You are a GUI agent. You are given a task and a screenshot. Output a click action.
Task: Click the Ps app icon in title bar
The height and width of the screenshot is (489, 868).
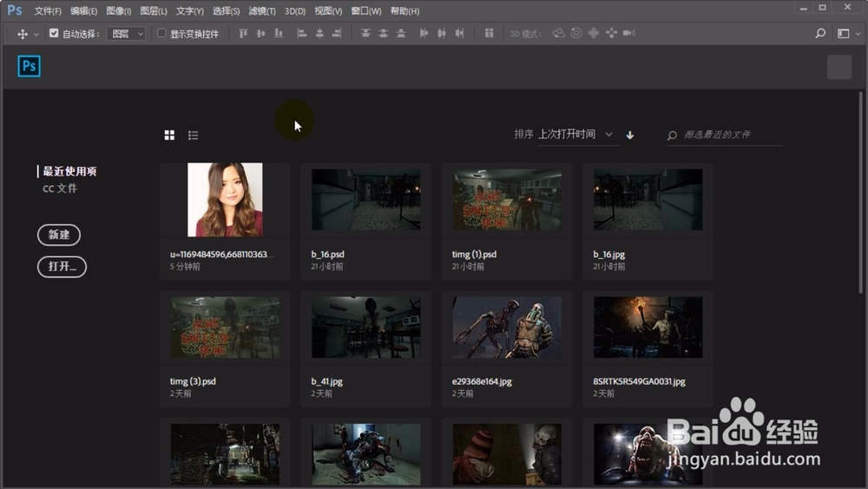(x=15, y=10)
